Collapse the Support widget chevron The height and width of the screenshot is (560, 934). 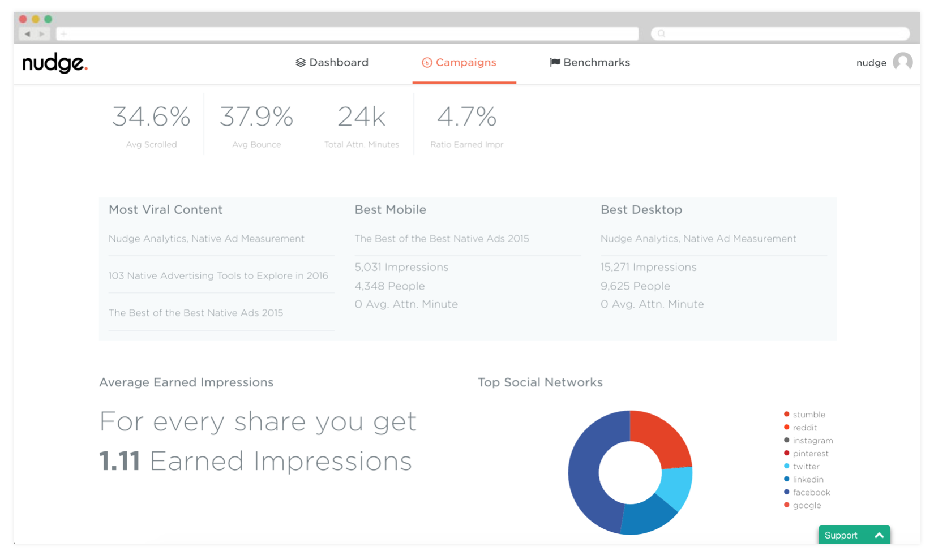[878, 535]
